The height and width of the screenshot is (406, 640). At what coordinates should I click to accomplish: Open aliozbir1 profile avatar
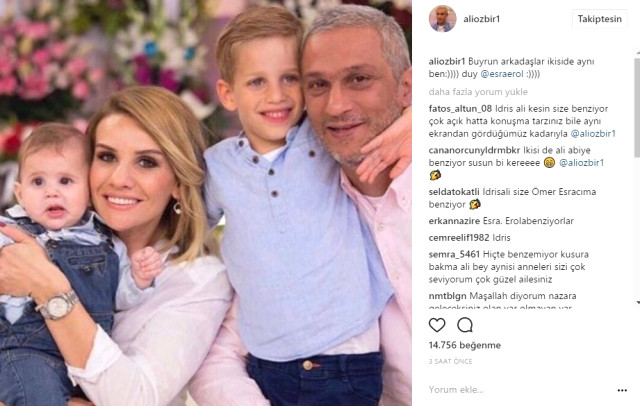(442, 19)
